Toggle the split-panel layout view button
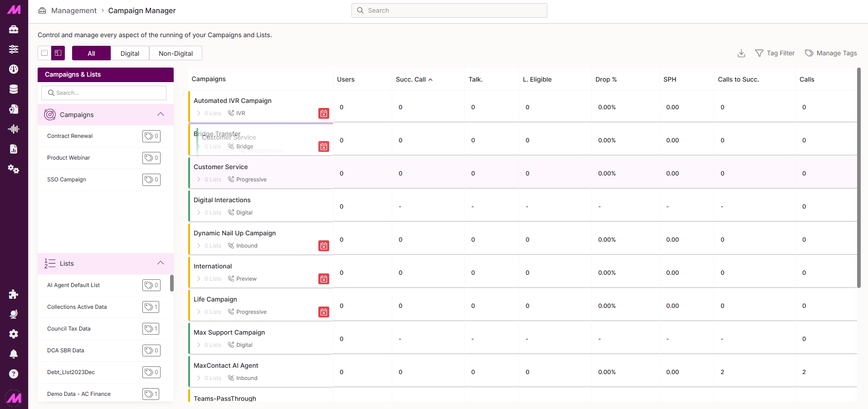 (x=58, y=53)
